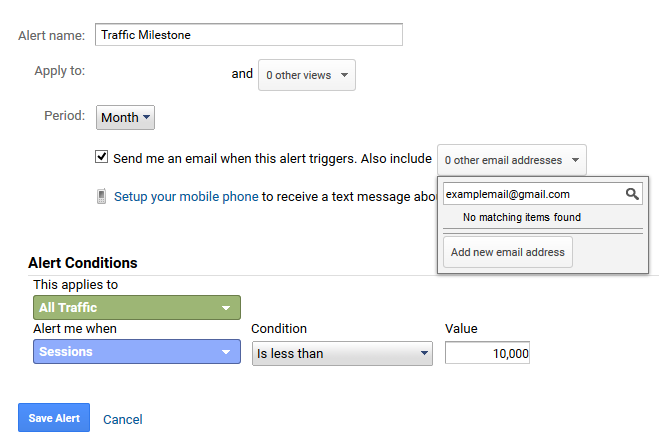Image resolution: width=659 pixels, height=433 pixels.
Task: Click the Save Alert button
Action: click(x=54, y=418)
